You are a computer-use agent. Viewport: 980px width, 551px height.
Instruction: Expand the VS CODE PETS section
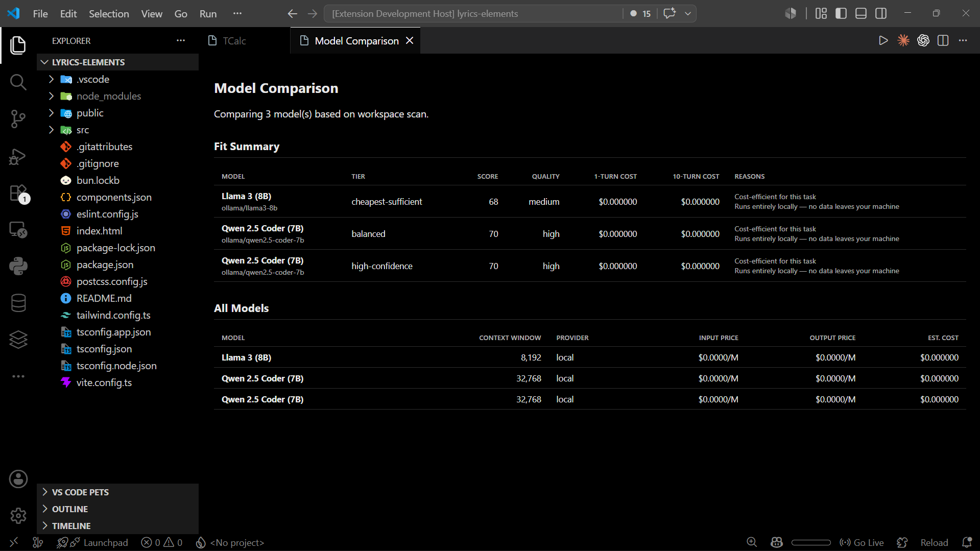click(x=117, y=492)
